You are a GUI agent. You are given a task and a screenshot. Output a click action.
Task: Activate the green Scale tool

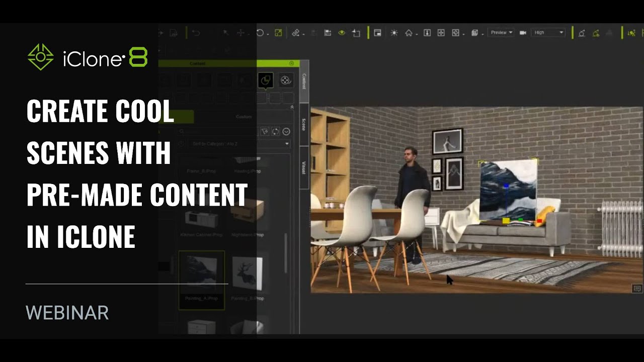click(x=278, y=33)
